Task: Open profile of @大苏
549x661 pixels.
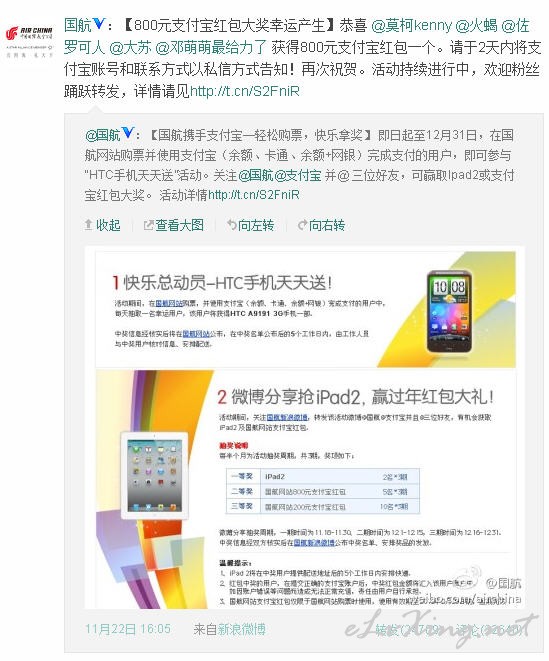Action: [x=130, y=47]
